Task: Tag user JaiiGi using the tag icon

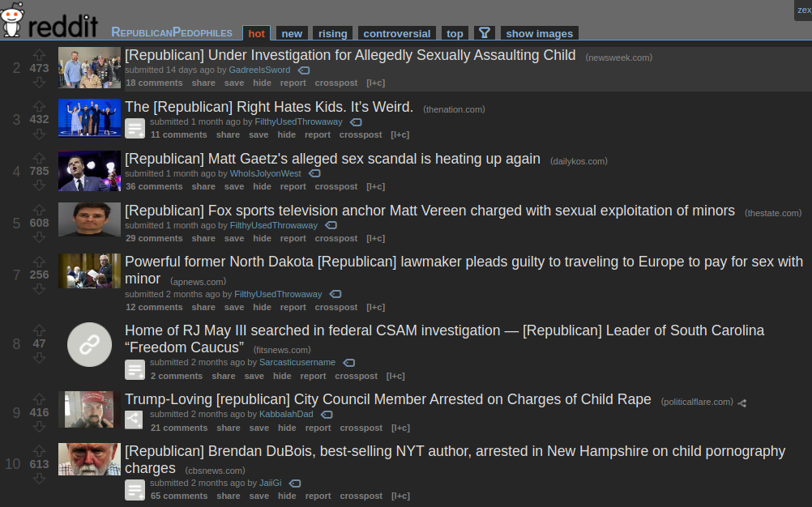Action: pos(295,484)
